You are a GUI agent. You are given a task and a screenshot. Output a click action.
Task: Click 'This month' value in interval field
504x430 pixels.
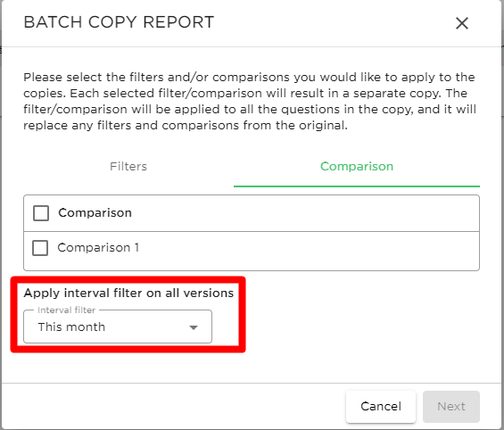(71, 327)
